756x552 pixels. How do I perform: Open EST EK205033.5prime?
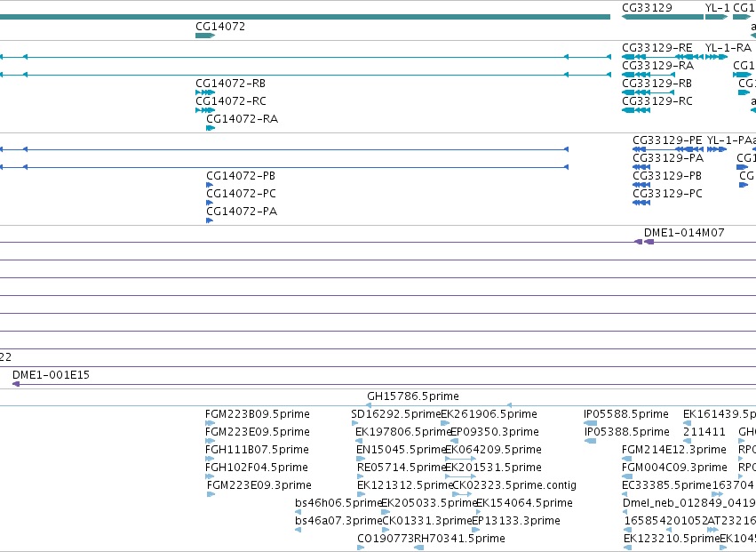pyautogui.click(x=428, y=503)
